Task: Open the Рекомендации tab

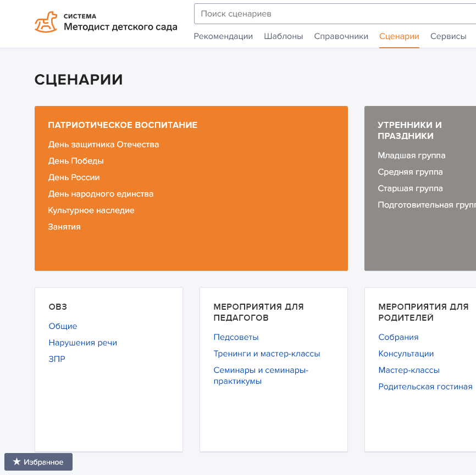Action: [223, 36]
